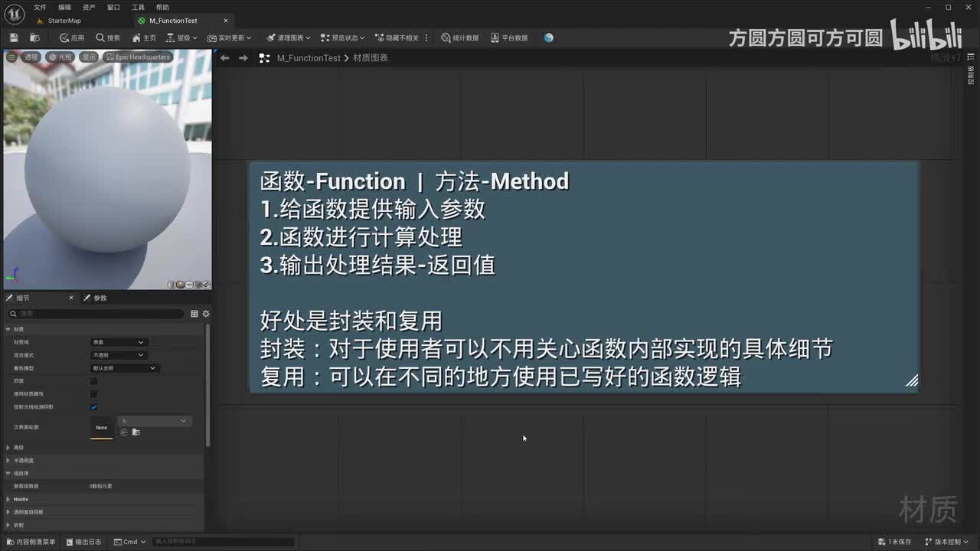Collapse the 组排序 (Group Sorting) category
980x551 pixels.
point(8,473)
